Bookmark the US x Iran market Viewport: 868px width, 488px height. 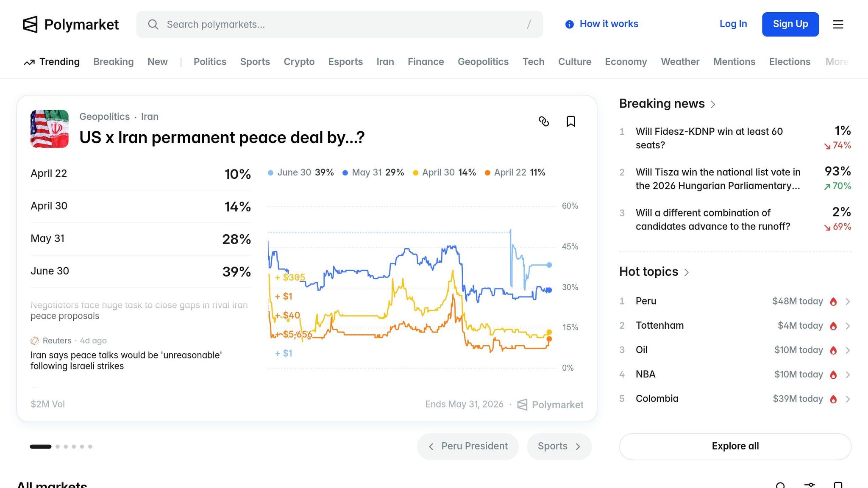pos(571,122)
